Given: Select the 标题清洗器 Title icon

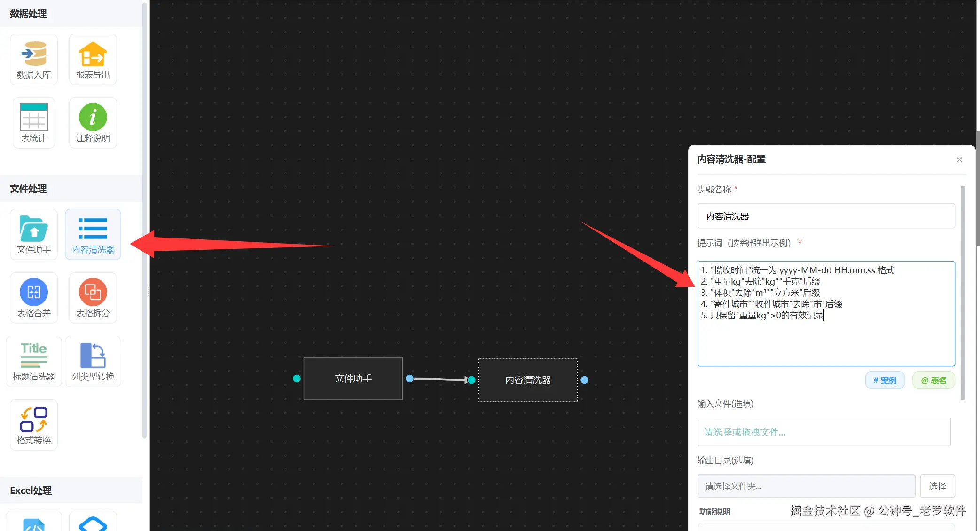Looking at the screenshot, I should coord(34,361).
